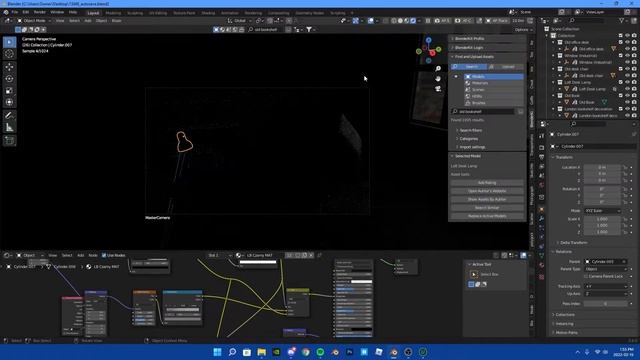Hide Loft Desk Lamp collection eye icon
Viewport: 640px width, 360px height.
[x=627, y=82]
